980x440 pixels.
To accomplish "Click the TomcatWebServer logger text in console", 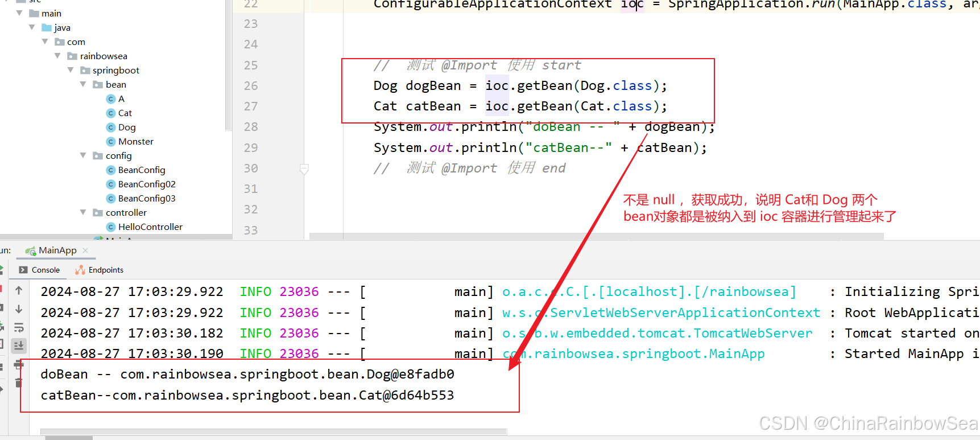I will (x=657, y=333).
